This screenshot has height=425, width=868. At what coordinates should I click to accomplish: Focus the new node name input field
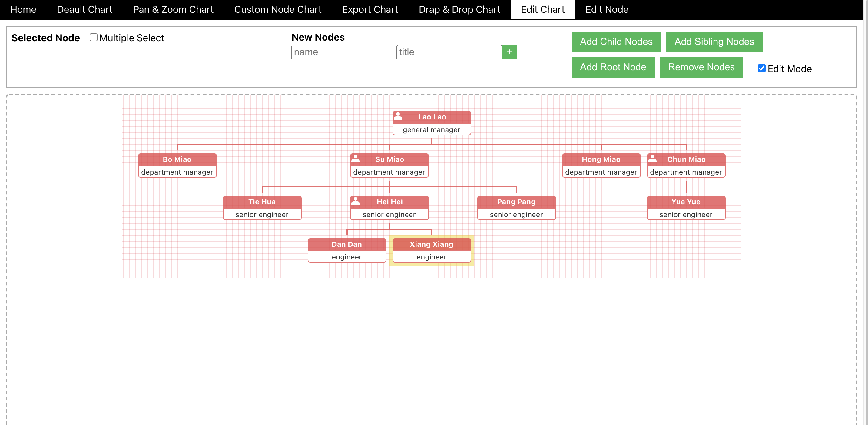pos(343,52)
